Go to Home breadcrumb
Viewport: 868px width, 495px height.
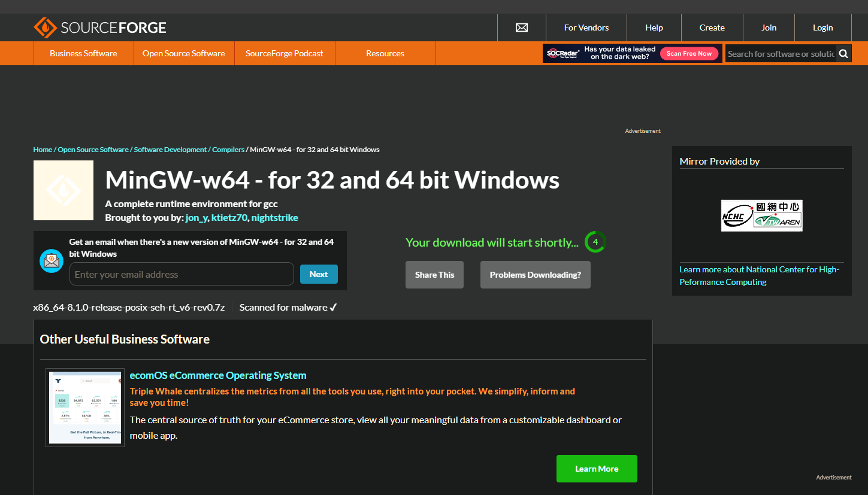click(43, 150)
